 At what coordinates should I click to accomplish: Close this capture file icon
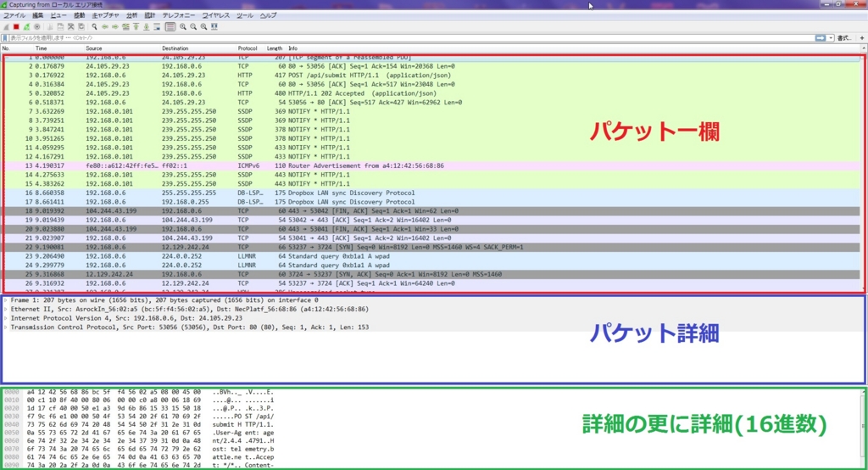71,26
